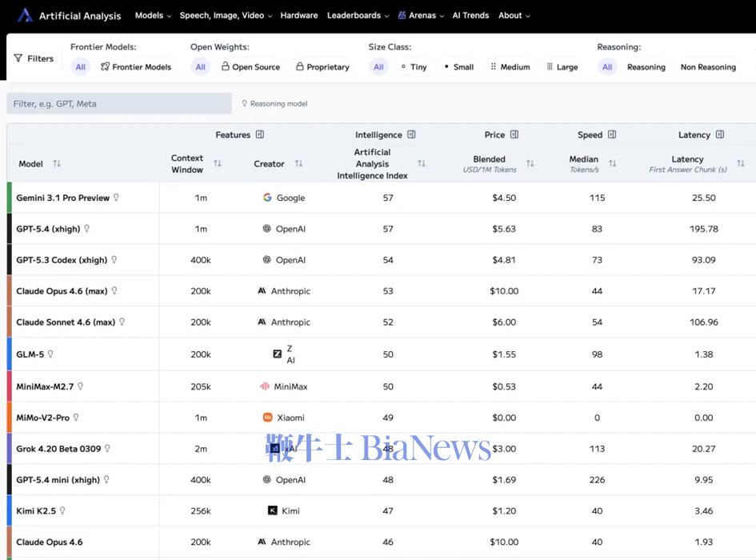Image resolution: width=756 pixels, height=560 pixels.
Task: Click reasoning bulb icon next to GLM-5
Action: (50, 354)
